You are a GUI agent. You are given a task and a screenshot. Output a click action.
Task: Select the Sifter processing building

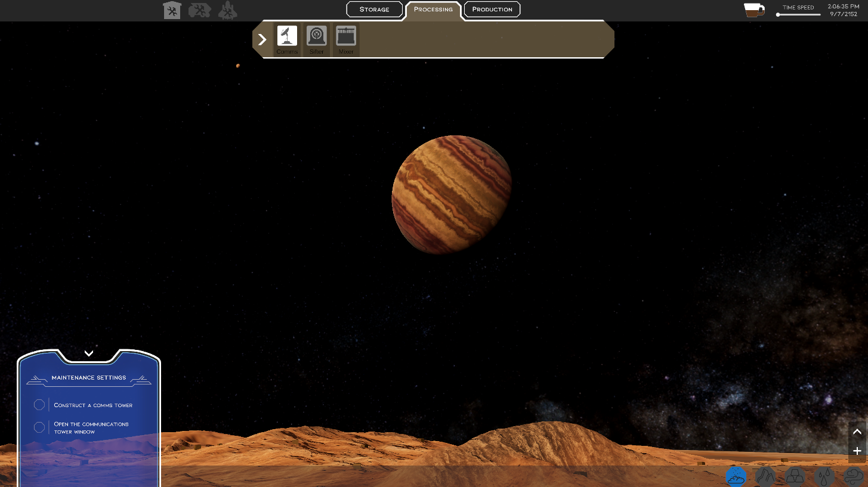point(316,36)
